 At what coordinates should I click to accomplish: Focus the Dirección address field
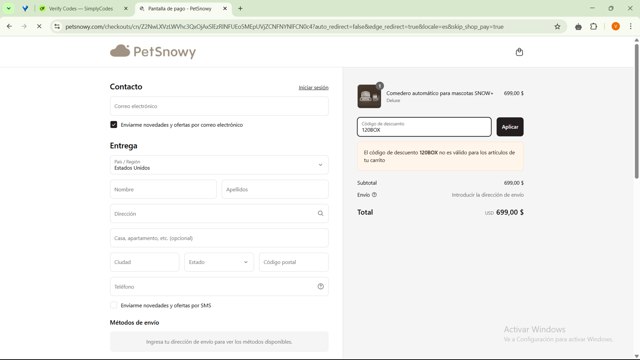coord(219,213)
